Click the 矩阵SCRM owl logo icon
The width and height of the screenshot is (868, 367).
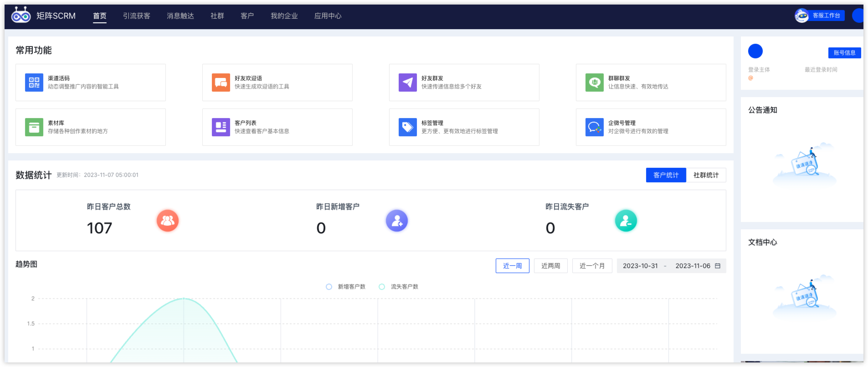pyautogui.click(x=21, y=15)
